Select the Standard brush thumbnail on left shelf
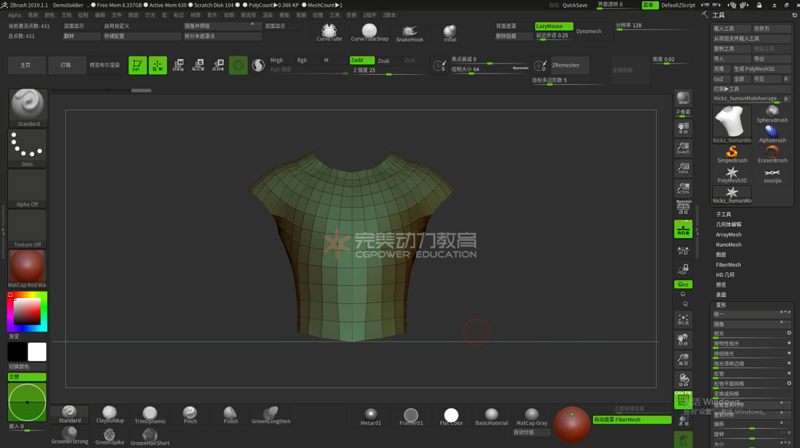This screenshot has height=448, width=800. [28, 105]
